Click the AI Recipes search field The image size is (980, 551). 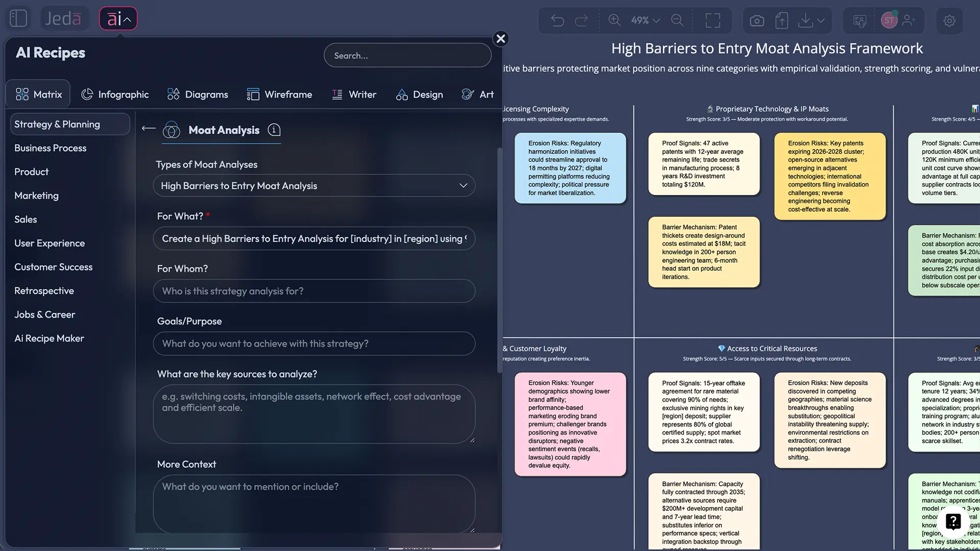407,55
